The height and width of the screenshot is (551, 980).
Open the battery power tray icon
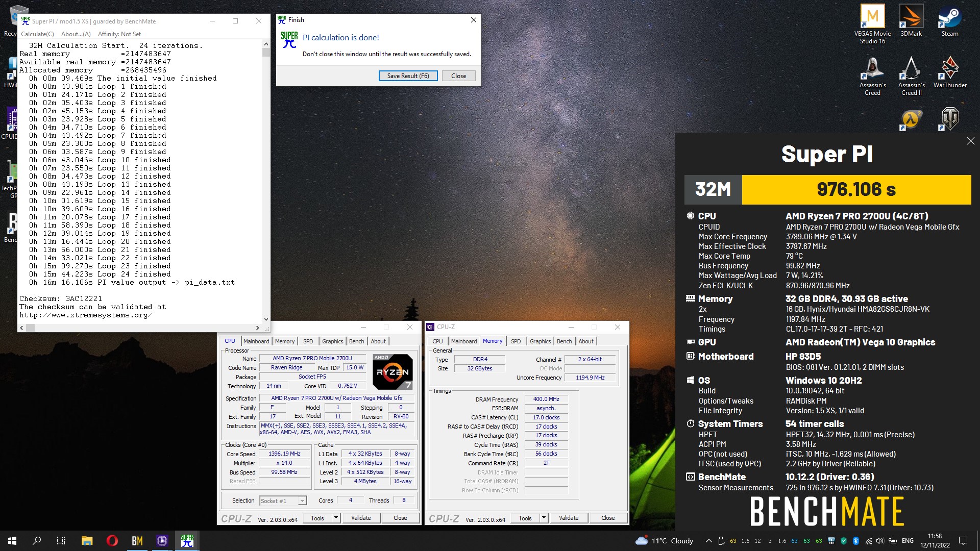(893, 541)
